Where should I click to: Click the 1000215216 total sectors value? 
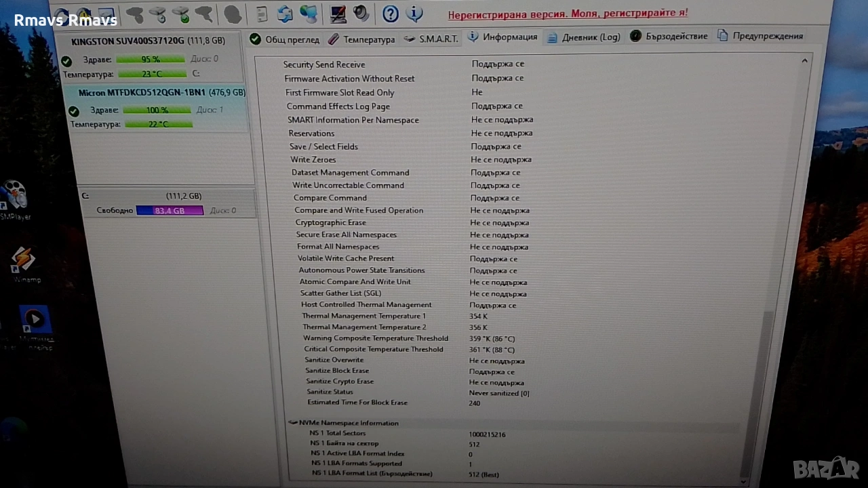(487, 434)
